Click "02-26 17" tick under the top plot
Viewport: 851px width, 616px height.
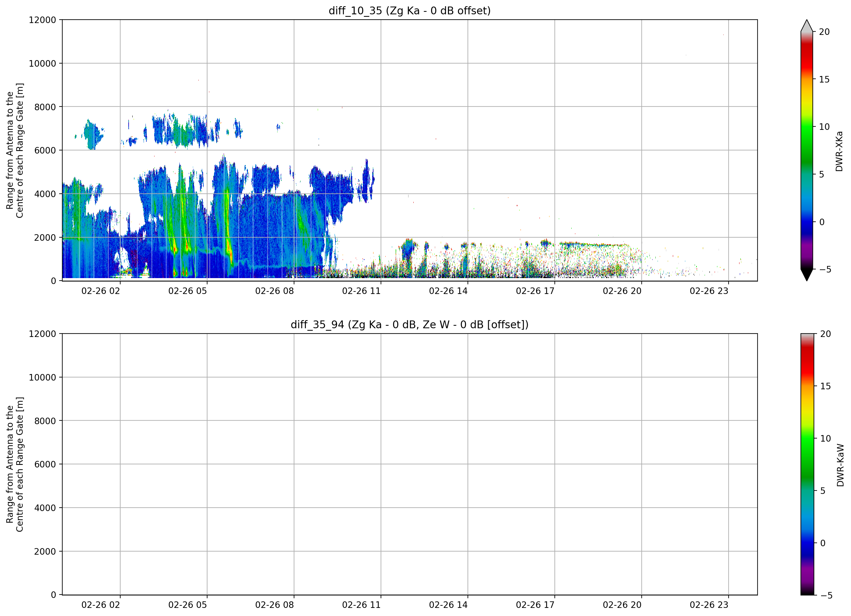coord(535,291)
